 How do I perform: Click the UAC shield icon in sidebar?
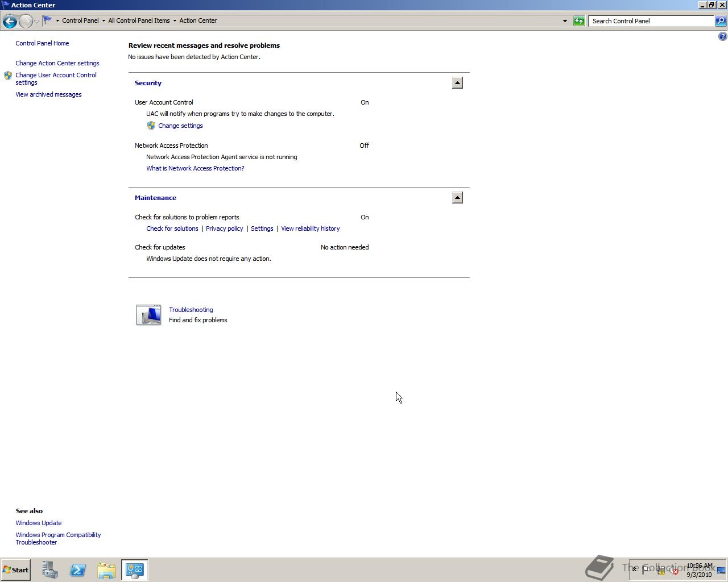pos(8,75)
